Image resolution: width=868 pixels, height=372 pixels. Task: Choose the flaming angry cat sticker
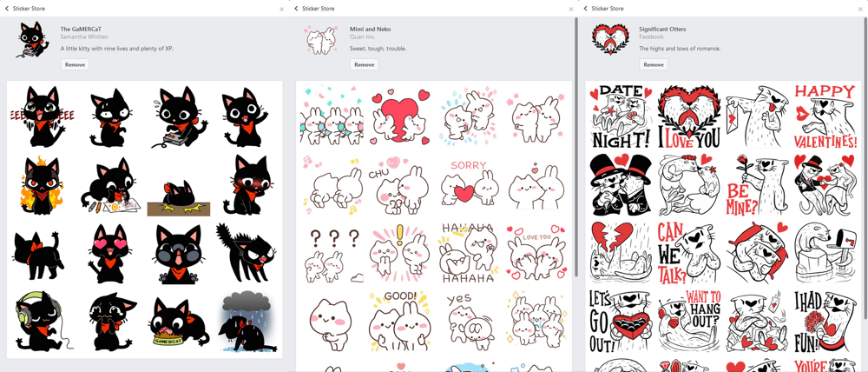[x=42, y=185]
